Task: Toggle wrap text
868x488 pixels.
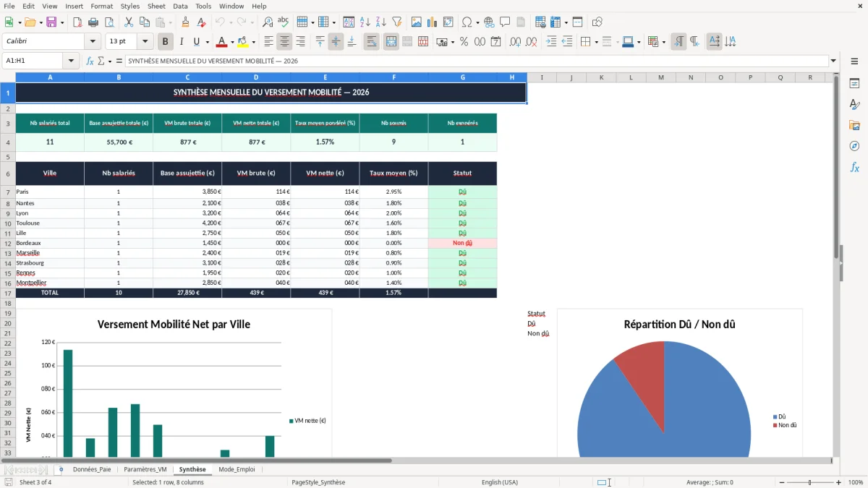Action: click(x=372, y=42)
